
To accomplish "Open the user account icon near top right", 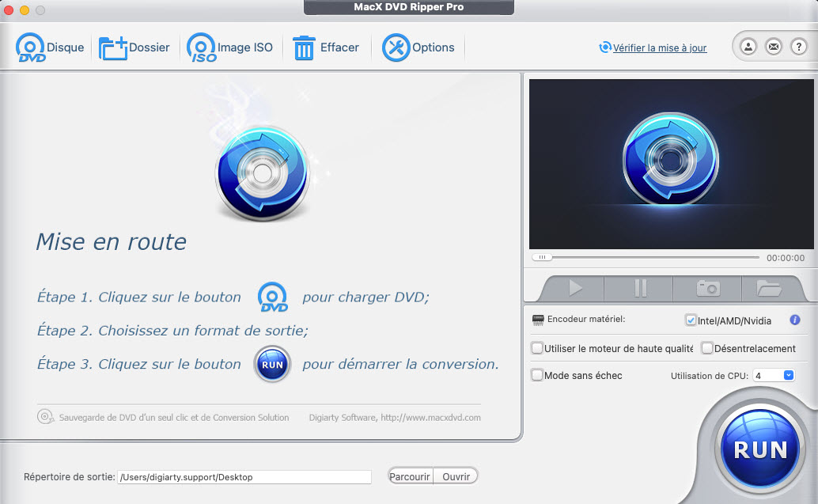I will 747,46.
